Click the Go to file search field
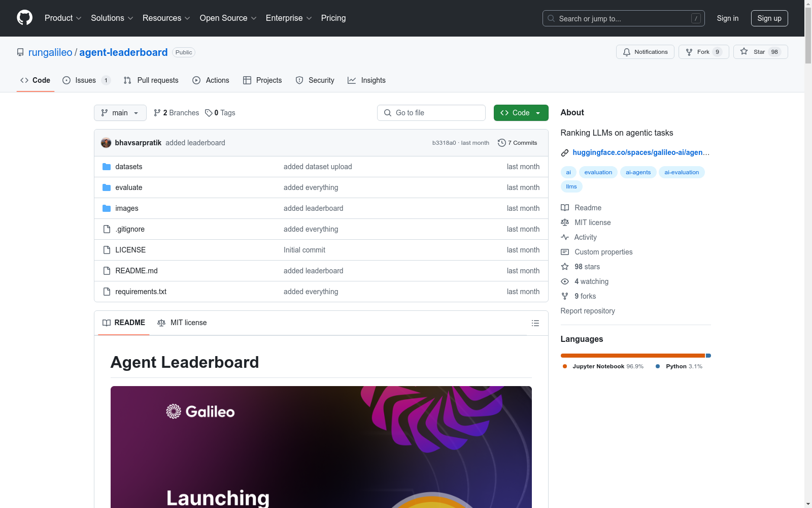The image size is (812, 508). (x=431, y=113)
